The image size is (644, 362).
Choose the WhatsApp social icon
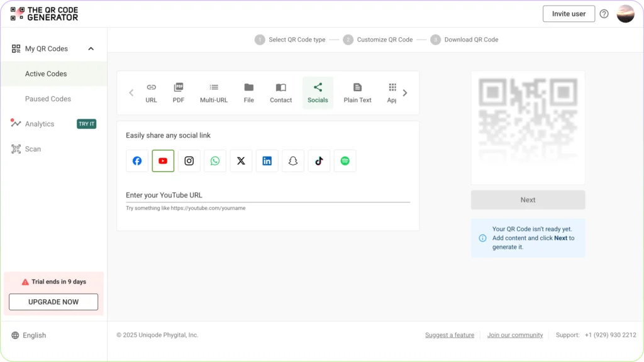click(215, 161)
